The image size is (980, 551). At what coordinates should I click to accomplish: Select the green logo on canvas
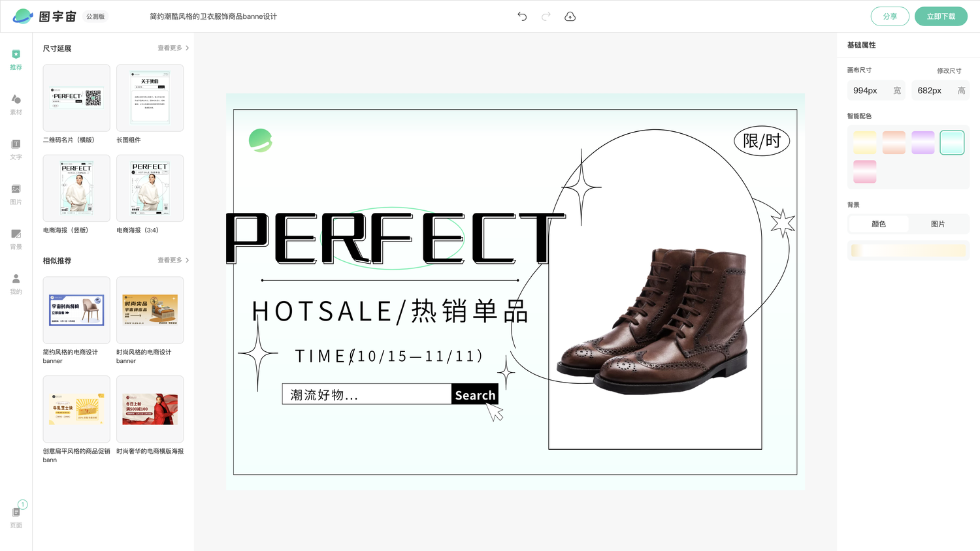pyautogui.click(x=261, y=140)
